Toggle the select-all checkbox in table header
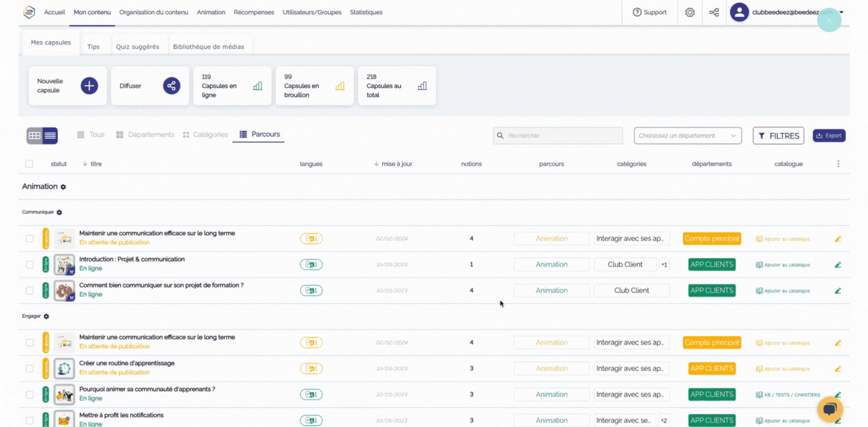 [x=29, y=164]
